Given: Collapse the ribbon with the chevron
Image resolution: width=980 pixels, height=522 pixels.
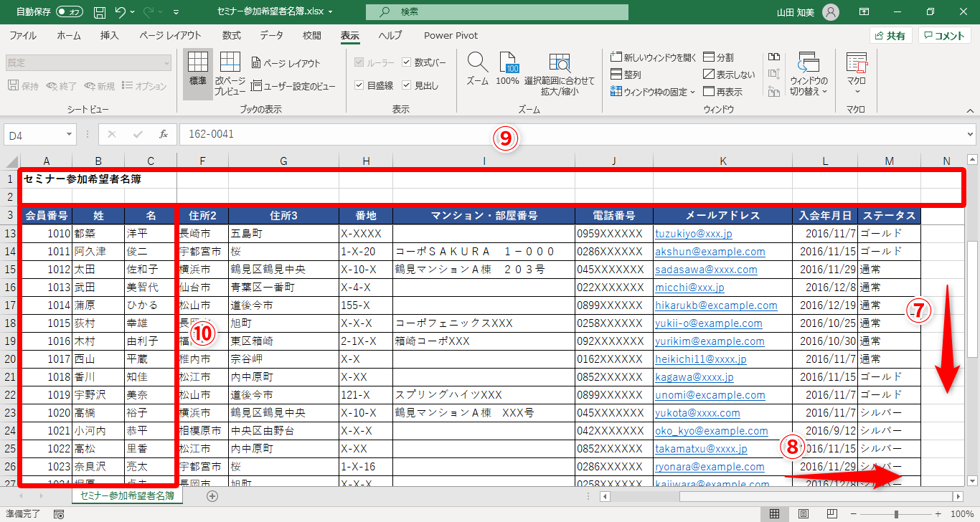Looking at the screenshot, I should click(x=970, y=110).
